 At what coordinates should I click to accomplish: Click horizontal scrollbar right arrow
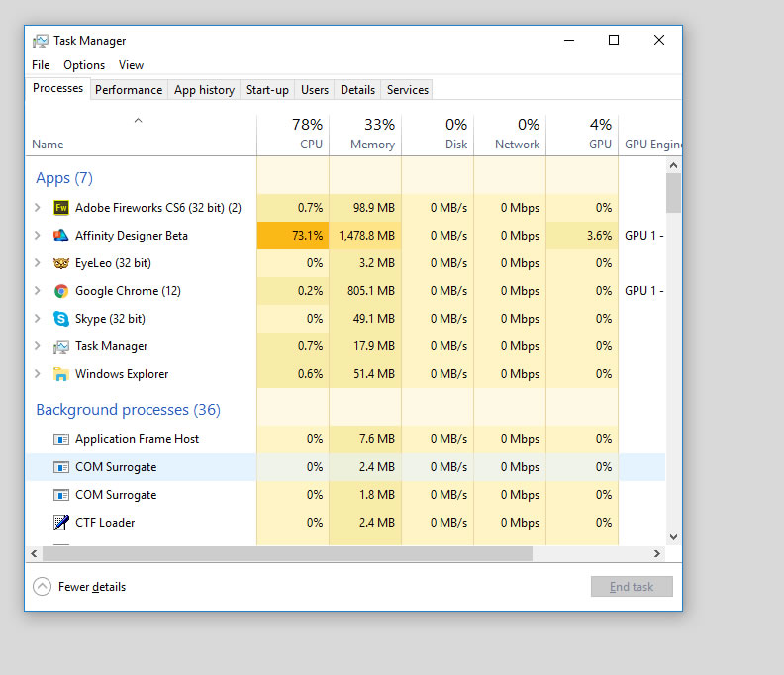(x=657, y=554)
